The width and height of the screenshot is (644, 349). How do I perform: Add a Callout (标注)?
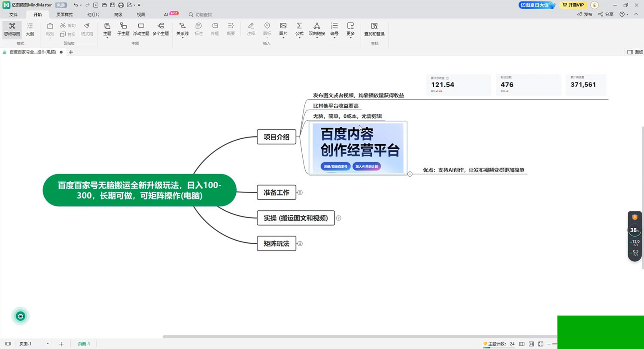click(x=198, y=29)
